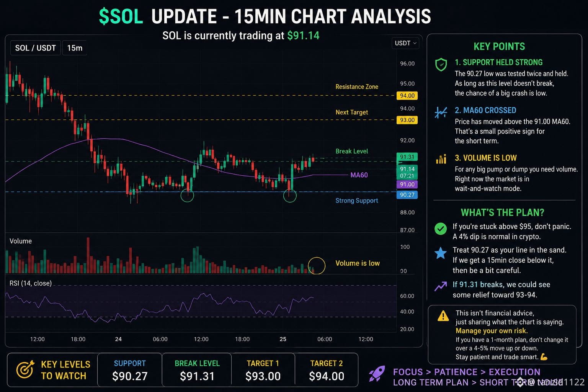Image resolution: width=588 pixels, height=392 pixels.
Task: Click the 60.00 RSI axis label
Action: pyautogui.click(x=407, y=296)
